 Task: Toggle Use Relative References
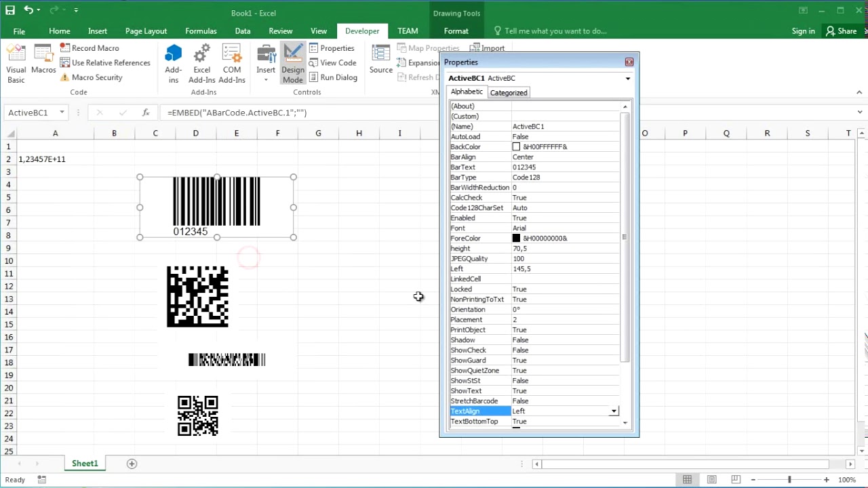click(105, 62)
